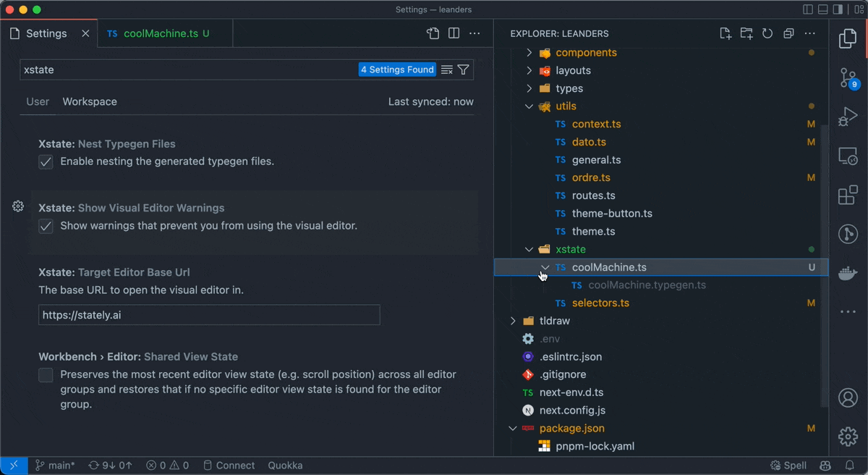
Task: Open Settings JSON via the editor toolbar icon
Action: [433, 33]
